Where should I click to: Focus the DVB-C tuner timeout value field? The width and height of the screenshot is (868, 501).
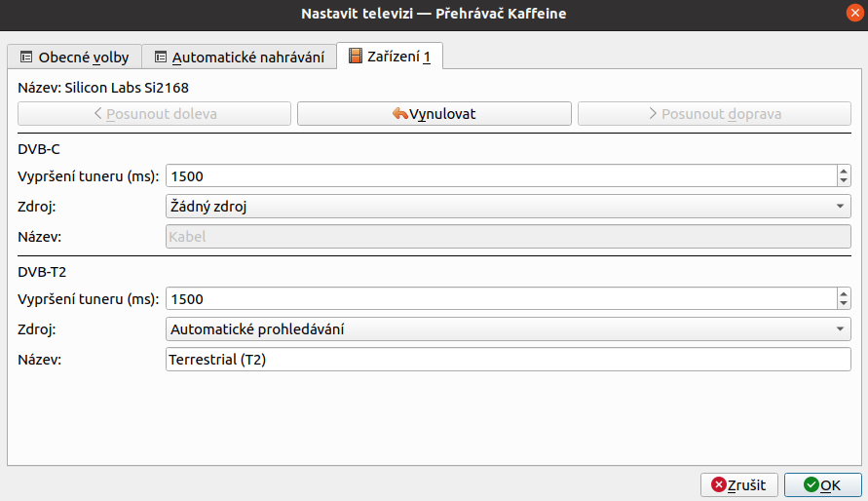tap(501, 176)
